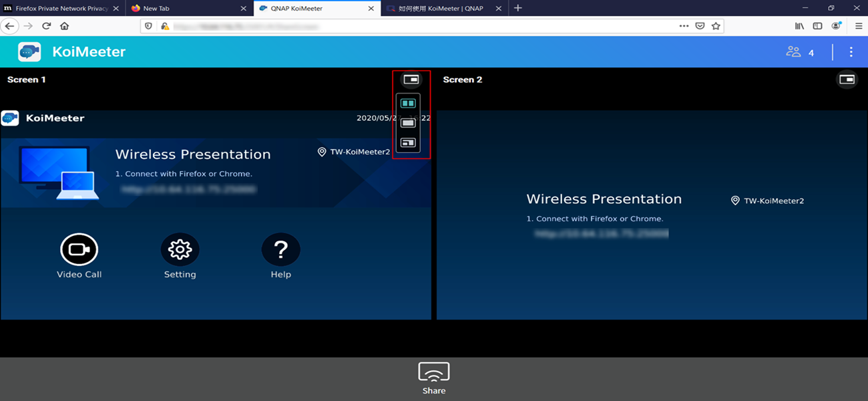This screenshot has height=401, width=868.
Task: Save the page to Pocket
Action: coord(700,26)
